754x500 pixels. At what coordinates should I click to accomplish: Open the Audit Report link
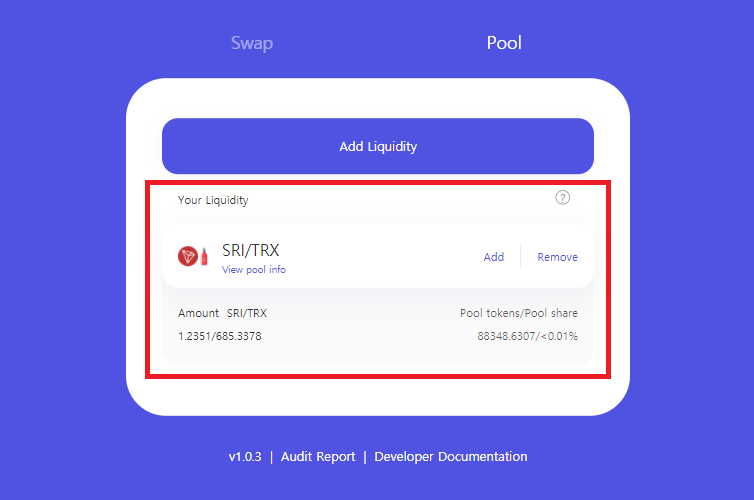click(x=318, y=456)
